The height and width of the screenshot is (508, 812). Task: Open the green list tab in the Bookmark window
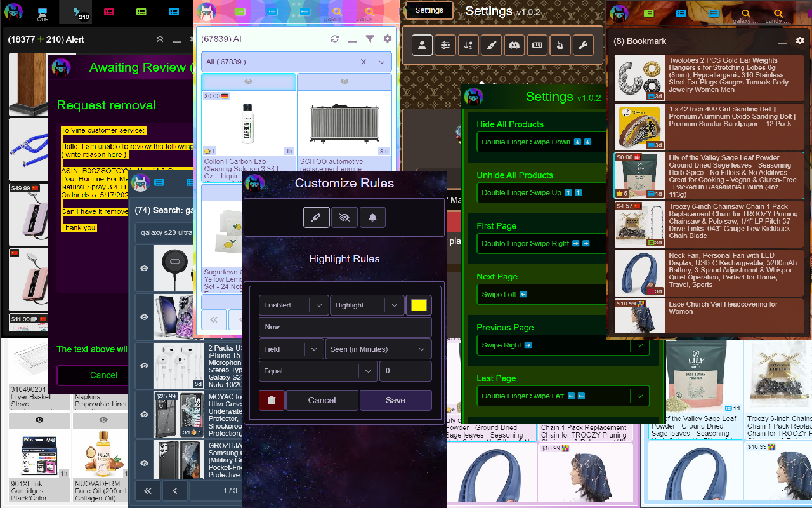(x=650, y=13)
